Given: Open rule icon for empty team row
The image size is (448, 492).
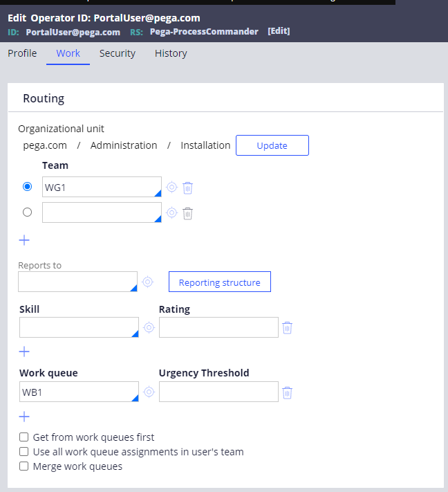Looking at the screenshot, I should [171, 212].
